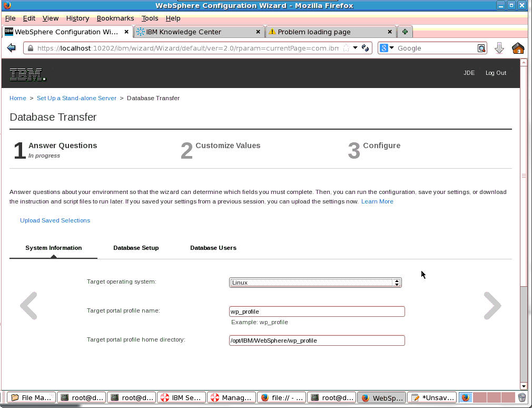Image resolution: width=532 pixels, height=408 pixels.
Task: Switch to IBM Knowledge Center tab
Action: [x=199, y=32]
